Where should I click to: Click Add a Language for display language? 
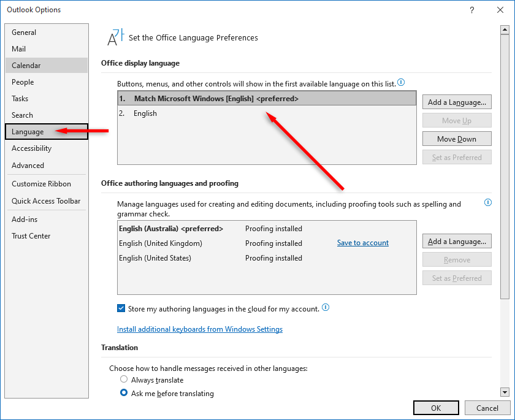point(457,102)
